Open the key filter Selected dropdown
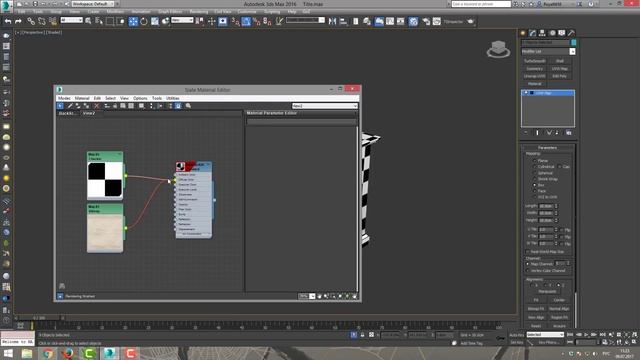The height and width of the screenshot is (360, 640). pyautogui.click(x=545, y=335)
